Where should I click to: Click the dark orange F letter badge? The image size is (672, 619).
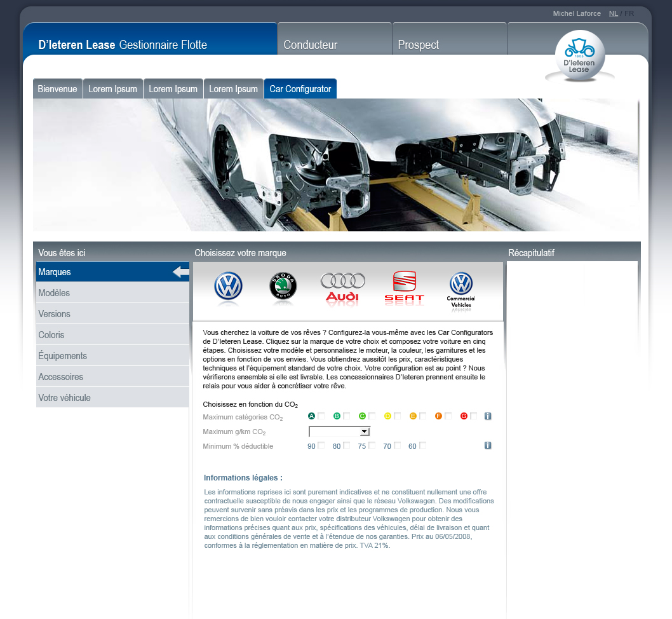438,416
